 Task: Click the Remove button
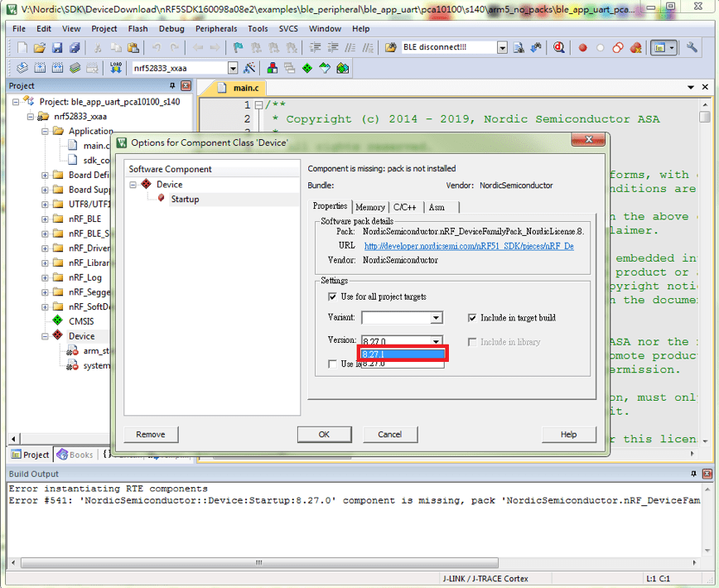tap(151, 435)
